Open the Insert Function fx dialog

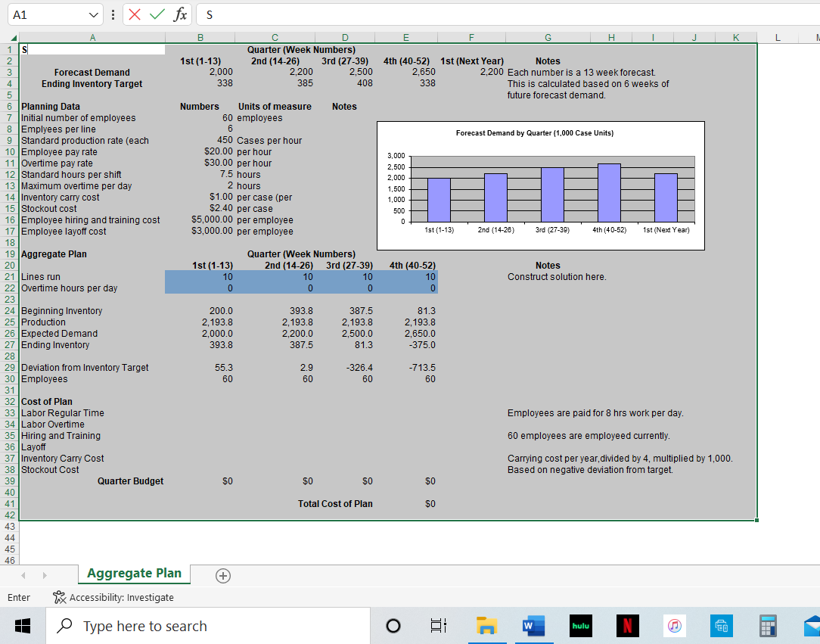[180, 14]
